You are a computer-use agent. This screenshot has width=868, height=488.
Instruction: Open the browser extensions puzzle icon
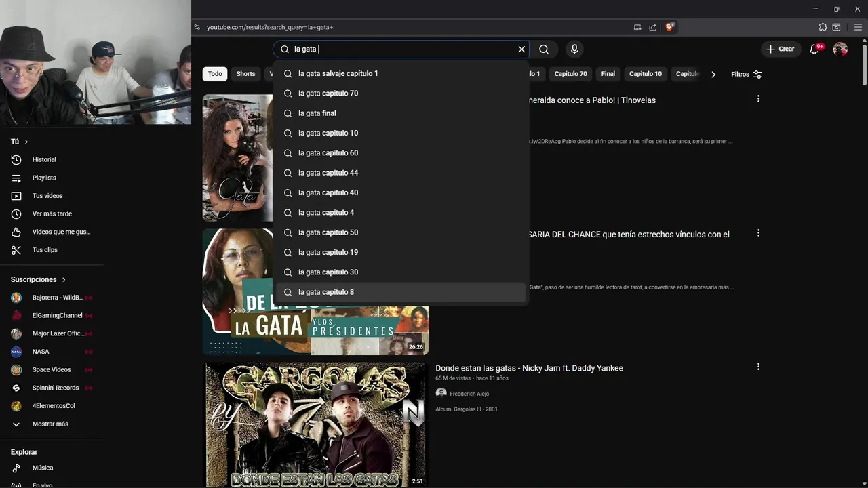(823, 27)
